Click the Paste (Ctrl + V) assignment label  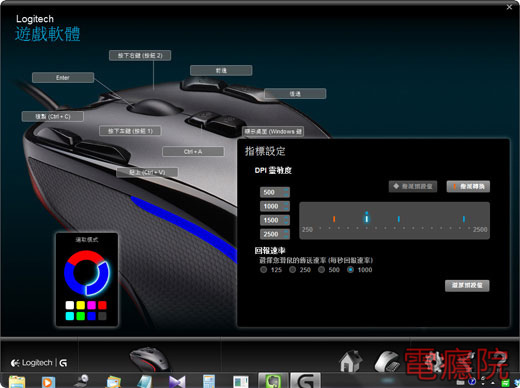147,172
